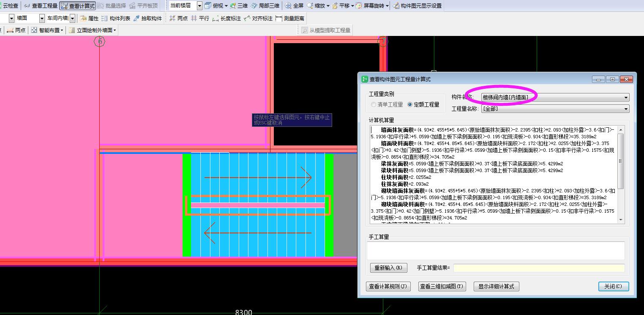Expand the 缩放 zoom dropdown arrow
The height and width of the screenshot is (315, 644).
pyautogui.click(x=328, y=6)
